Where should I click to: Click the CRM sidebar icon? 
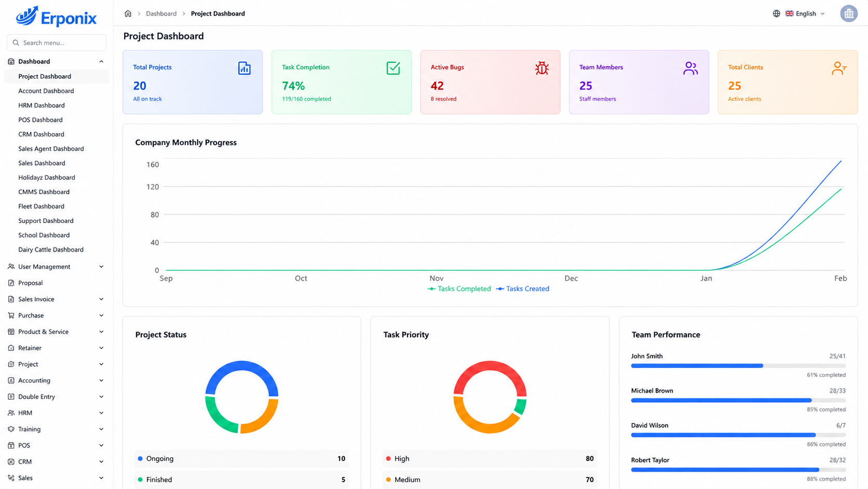pos(11,461)
